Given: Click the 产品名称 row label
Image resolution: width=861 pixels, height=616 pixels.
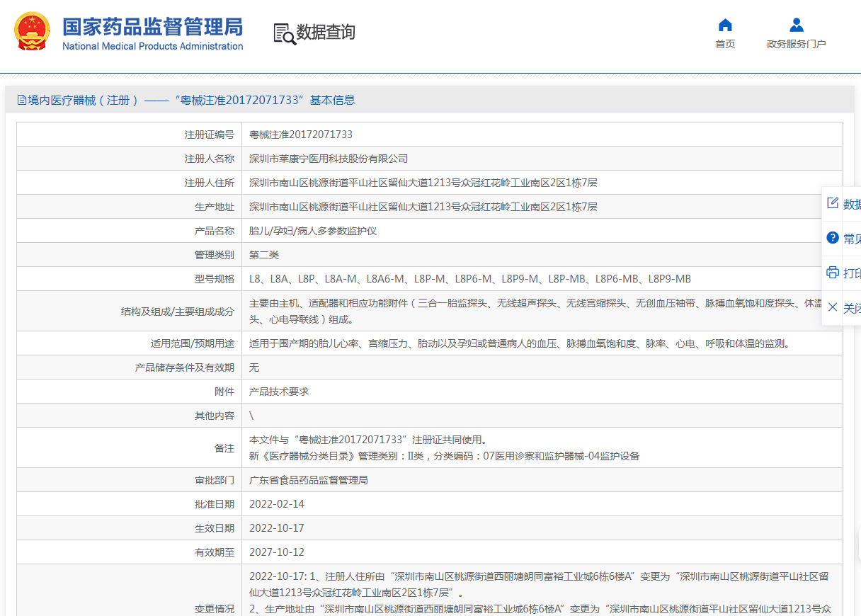Looking at the screenshot, I should (215, 231).
